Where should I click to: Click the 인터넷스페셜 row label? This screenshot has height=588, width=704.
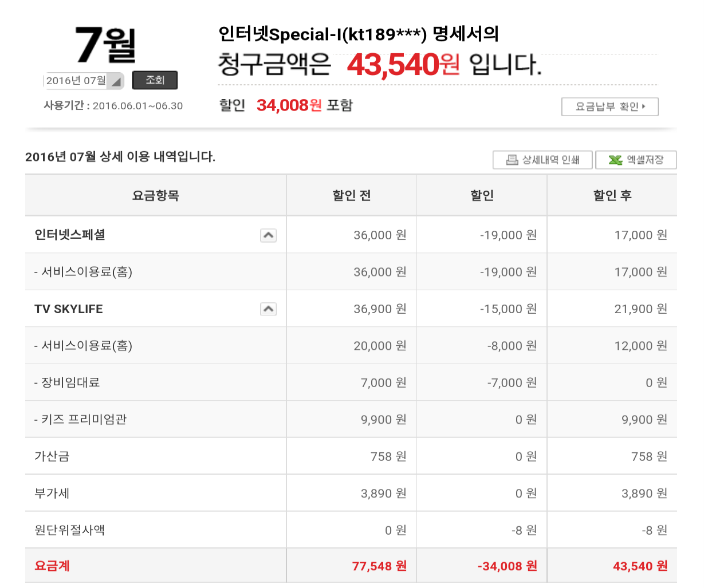(x=70, y=235)
